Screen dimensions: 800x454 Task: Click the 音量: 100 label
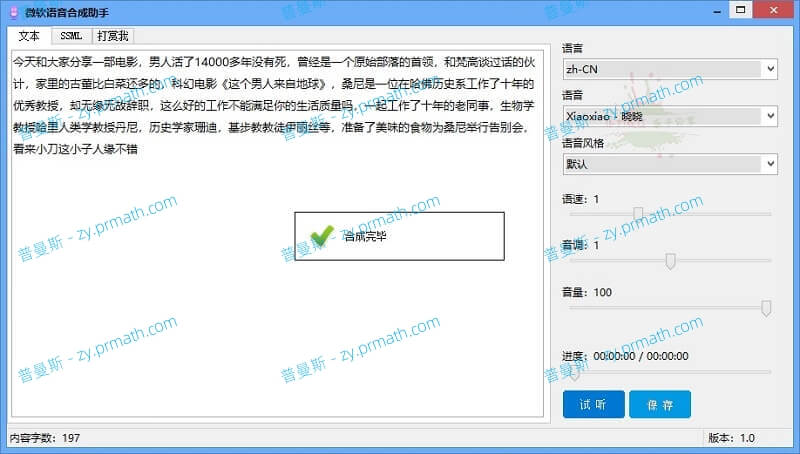tap(587, 292)
